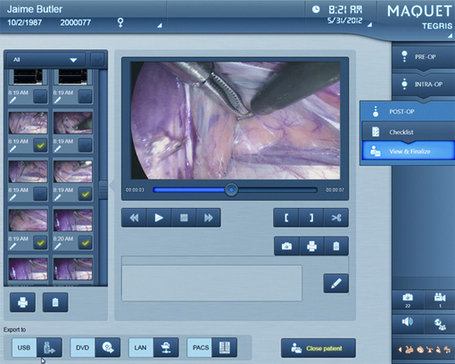Check the first monitor-trace thumbnail's checkbox
The image size is (455, 364).
coord(40,97)
